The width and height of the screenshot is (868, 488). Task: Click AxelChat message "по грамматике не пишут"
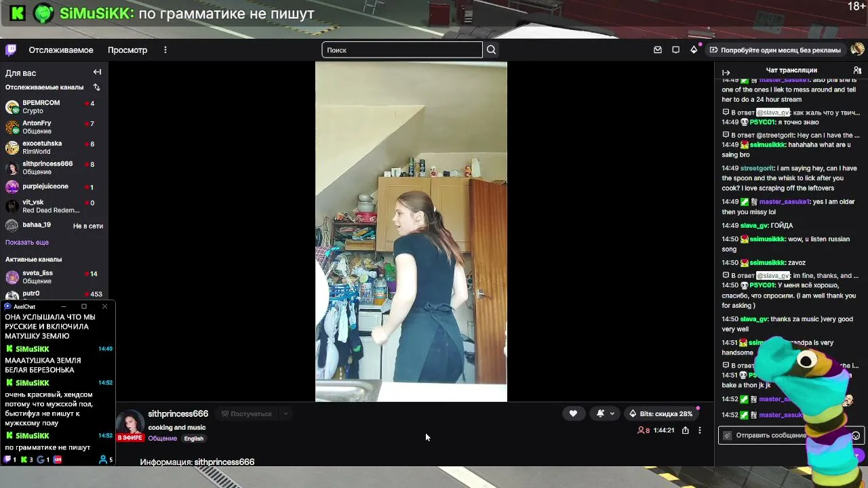(47, 447)
